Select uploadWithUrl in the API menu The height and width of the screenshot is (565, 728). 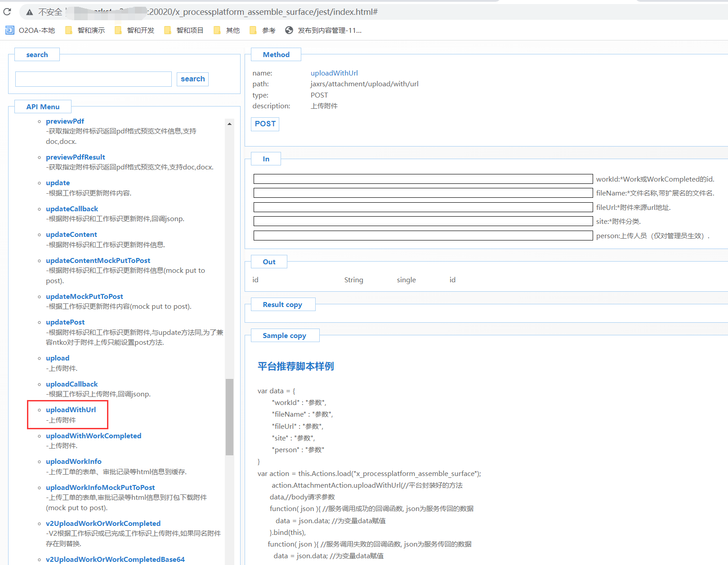point(71,409)
